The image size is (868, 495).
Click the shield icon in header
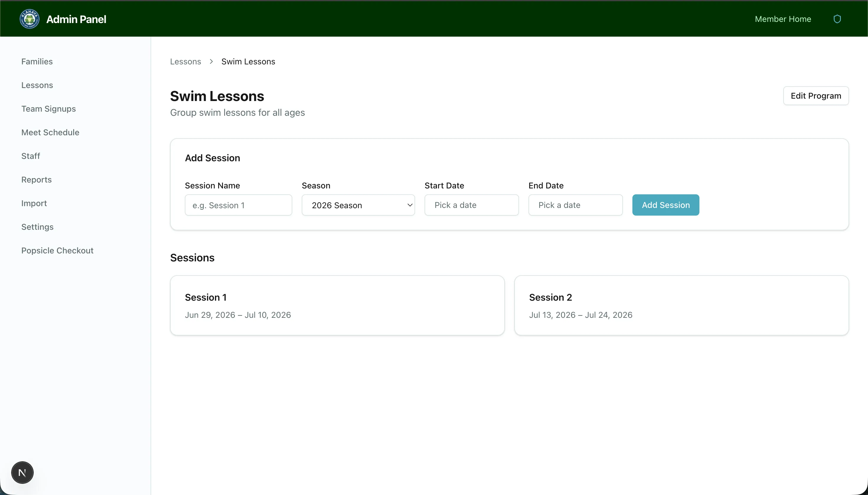837,19
